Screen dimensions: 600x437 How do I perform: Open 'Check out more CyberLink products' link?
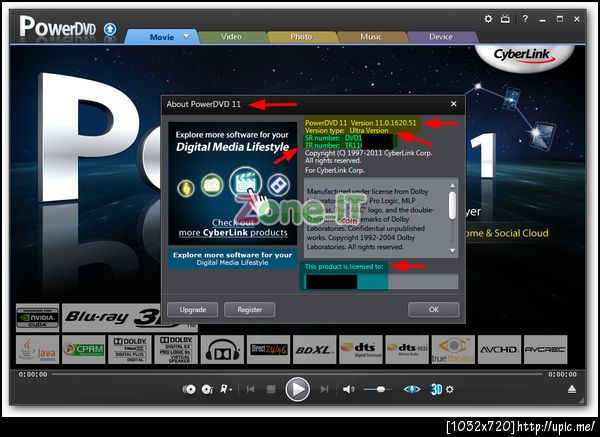(x=233, y=228)
